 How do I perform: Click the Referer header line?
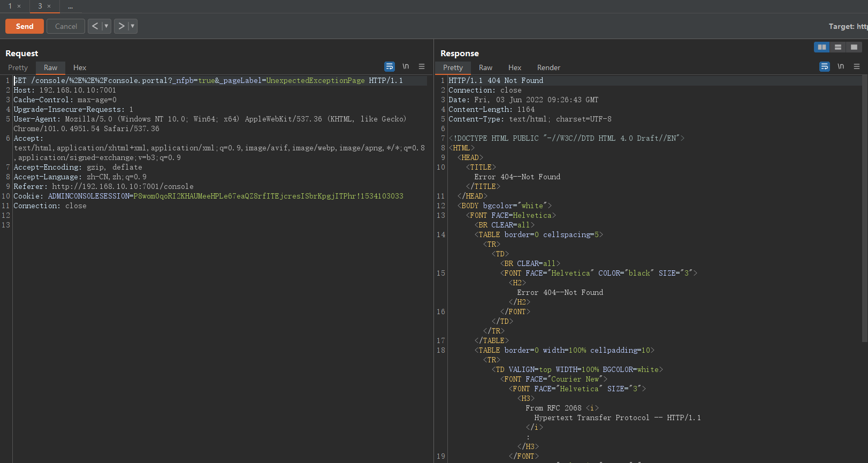point(103,186)
